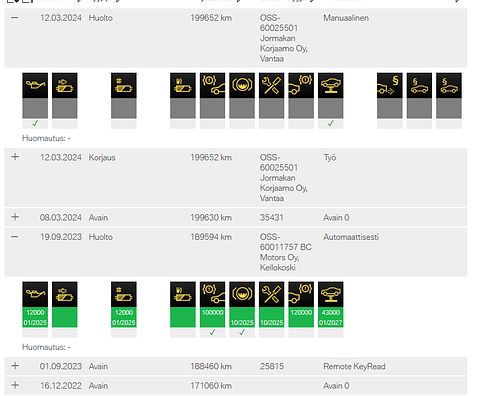The width and height of the screenshot is (480, 396).
Task: Click '189594 km' mileage value
Action: pos(211,237)
